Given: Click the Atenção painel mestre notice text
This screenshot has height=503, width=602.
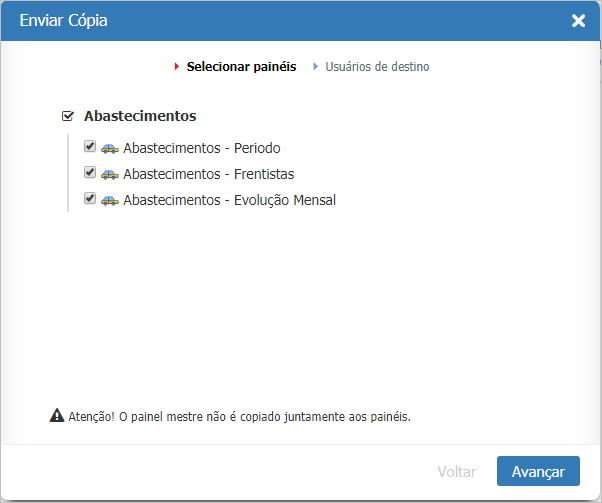Looking at the screenshot, I should tap(240, 417).
